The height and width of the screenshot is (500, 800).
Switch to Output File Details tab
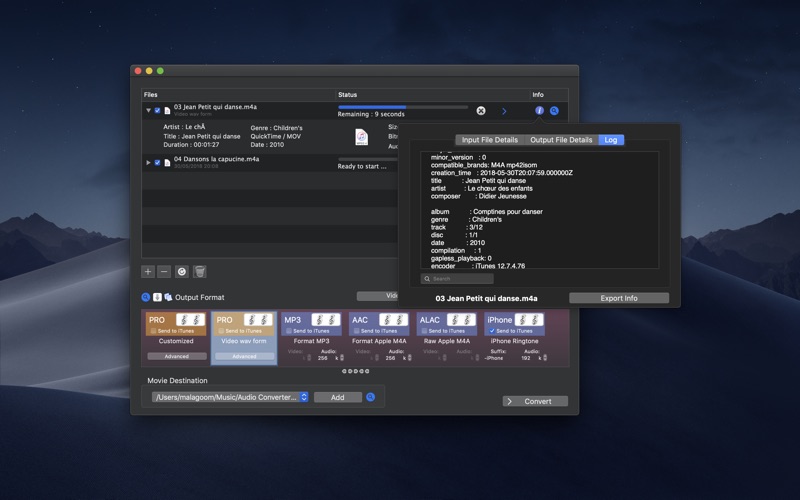click(x=561, y=140)
